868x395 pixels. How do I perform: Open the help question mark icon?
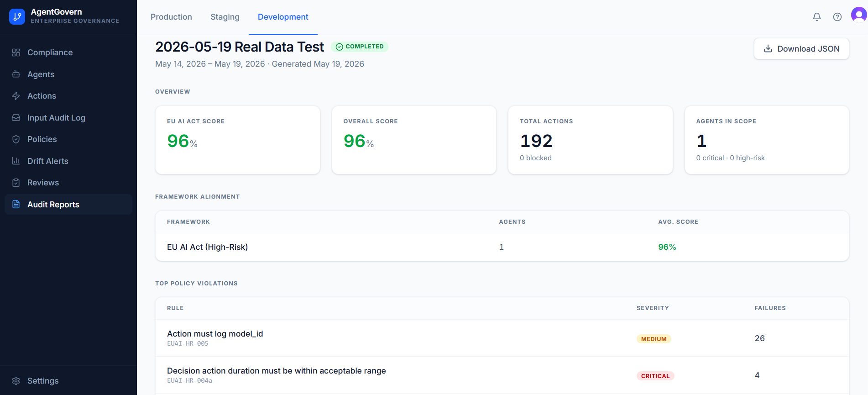[x=837, y=17]
